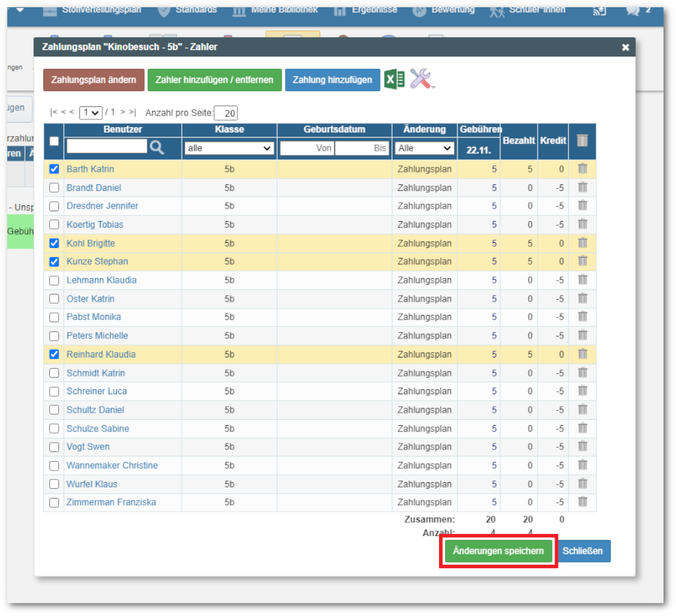Viewport: 676px width, 616px height.
Task: Close the Zahlungsplan dialog with X
Action: [625, 47]
